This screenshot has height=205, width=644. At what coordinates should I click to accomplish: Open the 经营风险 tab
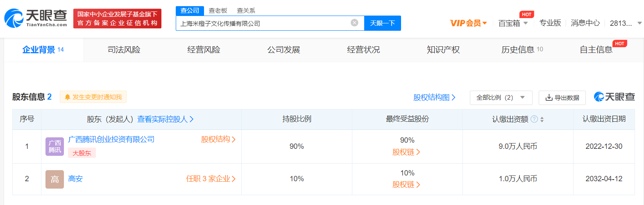click(204, 50)
